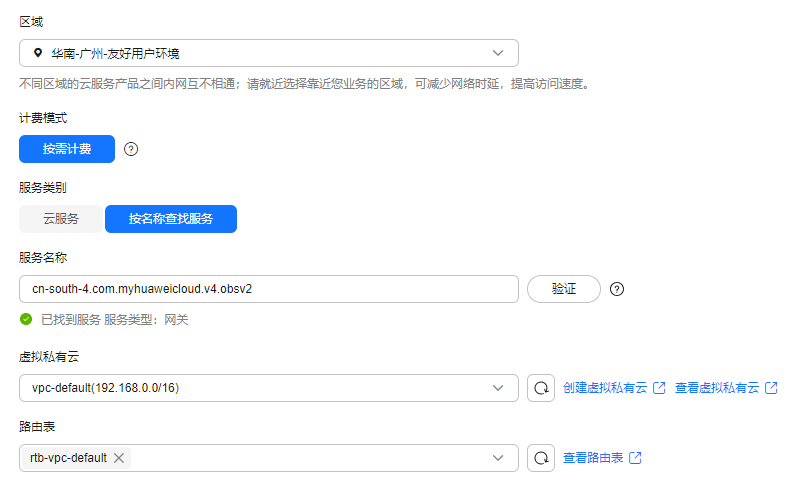The image size is (810, 480).
Task: Select the 按需计费 billing mode
Action: (67, 149)
